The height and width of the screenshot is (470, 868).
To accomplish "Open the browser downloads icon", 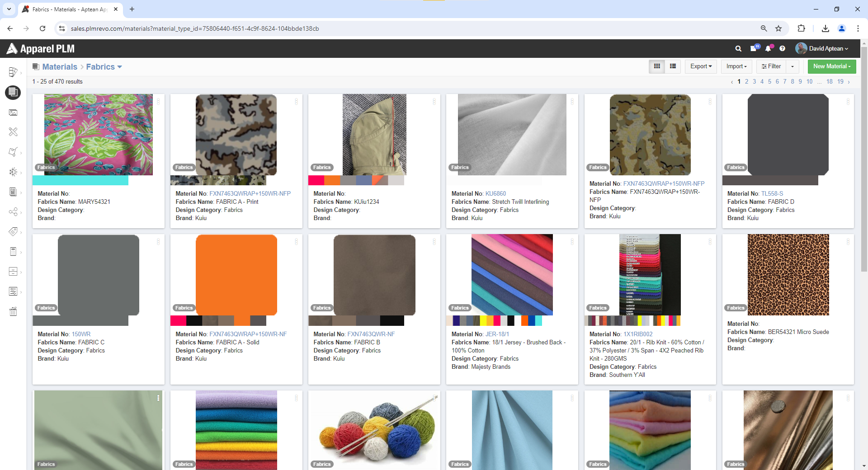I will pos(826,28).
